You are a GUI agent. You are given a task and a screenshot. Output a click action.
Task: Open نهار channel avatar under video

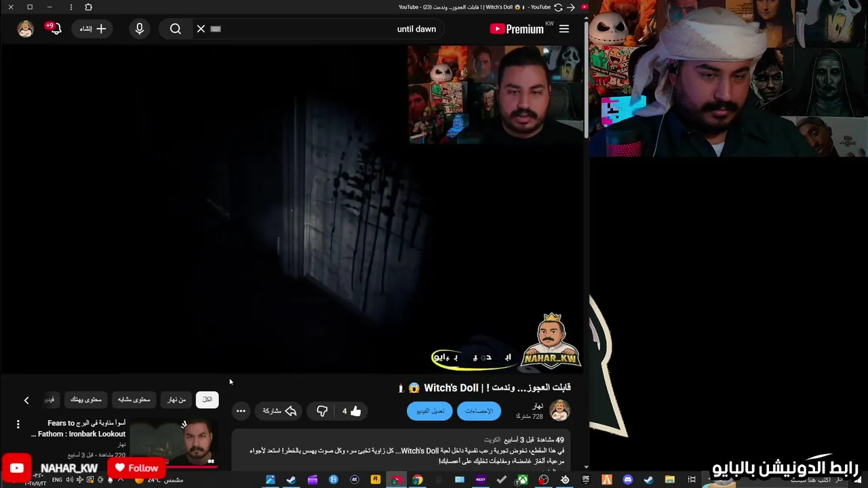[x=559, y=411]
